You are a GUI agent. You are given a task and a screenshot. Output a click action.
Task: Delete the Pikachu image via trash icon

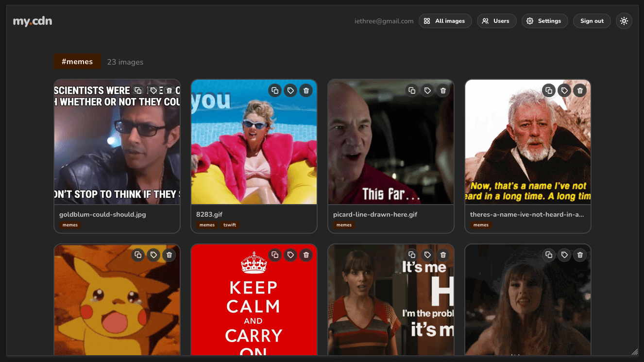pyautogui.click(x=169, y=255)
